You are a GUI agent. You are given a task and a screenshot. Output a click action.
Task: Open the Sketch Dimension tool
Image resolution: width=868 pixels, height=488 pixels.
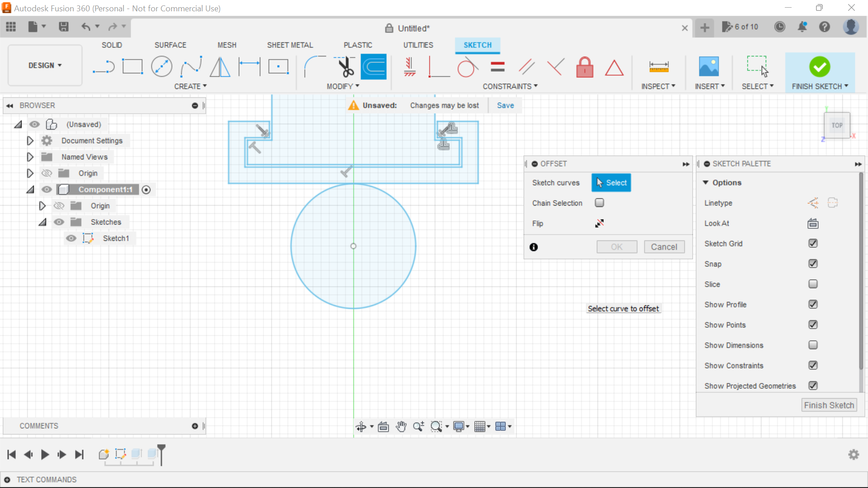(x=659, y=66)
